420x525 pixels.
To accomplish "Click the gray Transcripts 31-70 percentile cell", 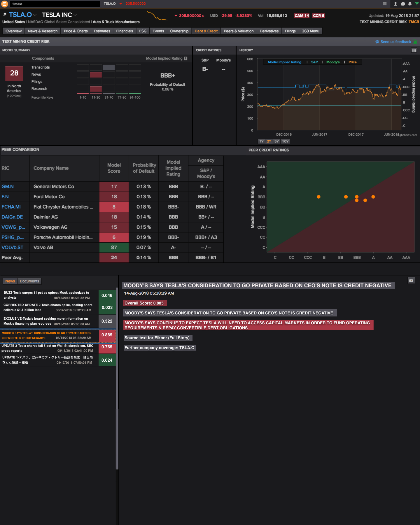I will (109, 67).
